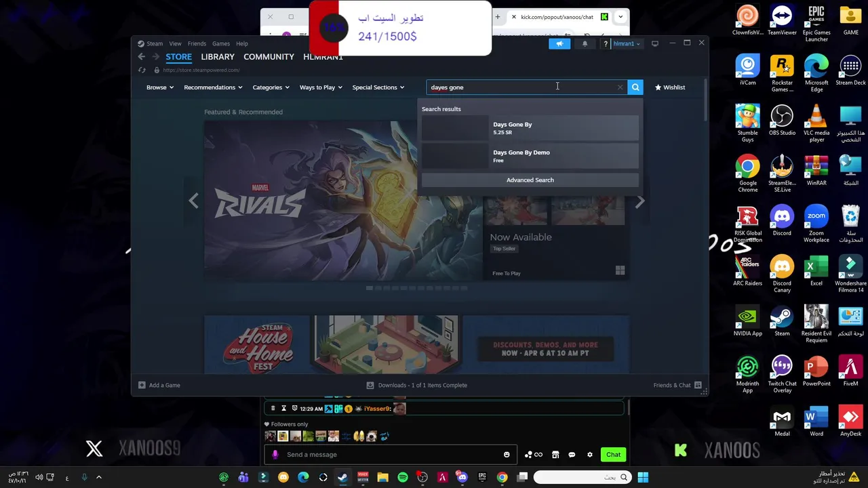This screenshot has height=488, width=868.
Task: Open the Games menu in Steam
Action: 221,44
